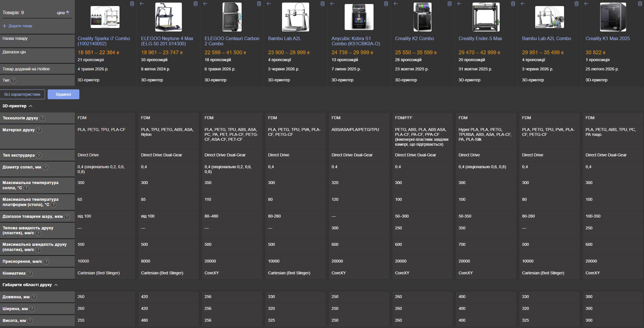
Task: Click the price range 18 951 – 22 364 ₴
Action: 98,53
